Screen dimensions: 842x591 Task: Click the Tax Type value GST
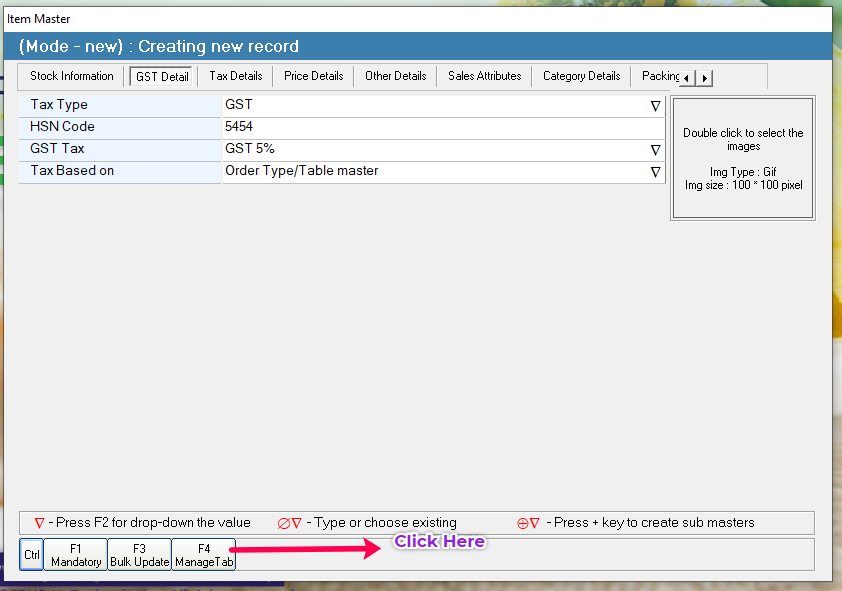pos(238,105)
